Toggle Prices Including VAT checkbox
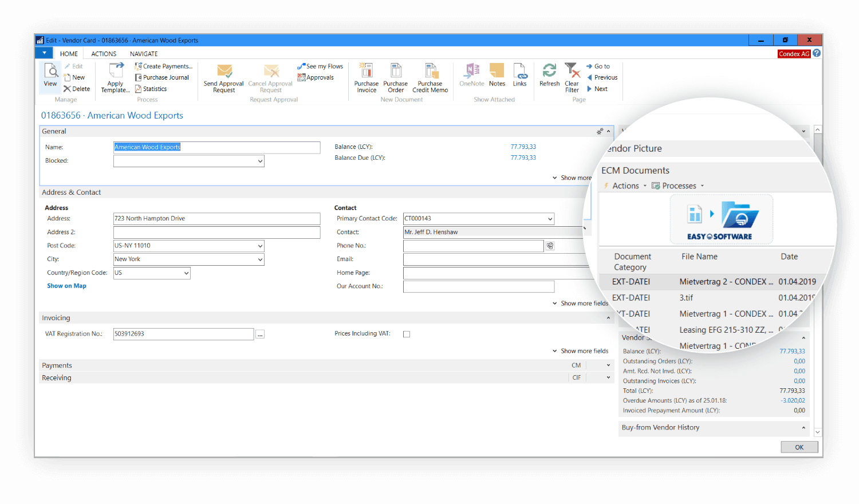This screenshot has height=504, width=859. [407, 334]
